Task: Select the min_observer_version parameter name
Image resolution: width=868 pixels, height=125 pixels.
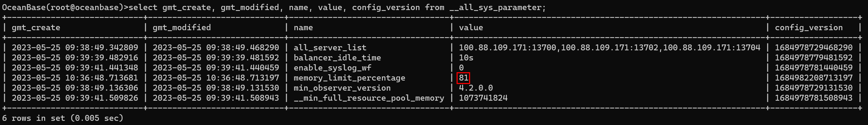Action: pyautogui.click(x=342, y=88)
